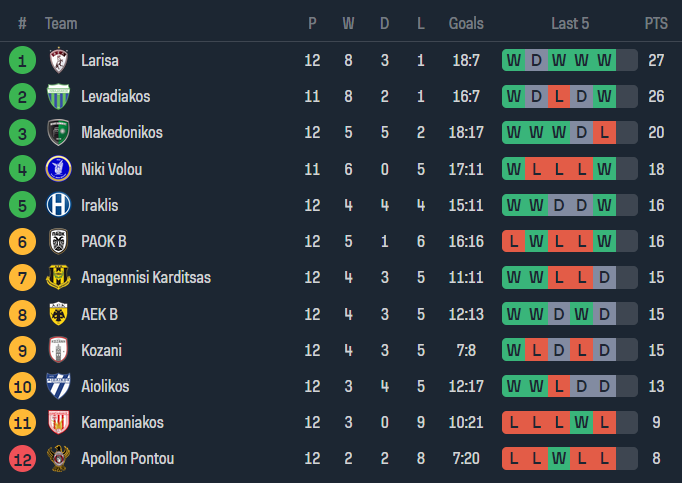Viewport: 682px width, 483px height.
Task: Click the Levadiakos club crest icon
Action: [59, 97]
